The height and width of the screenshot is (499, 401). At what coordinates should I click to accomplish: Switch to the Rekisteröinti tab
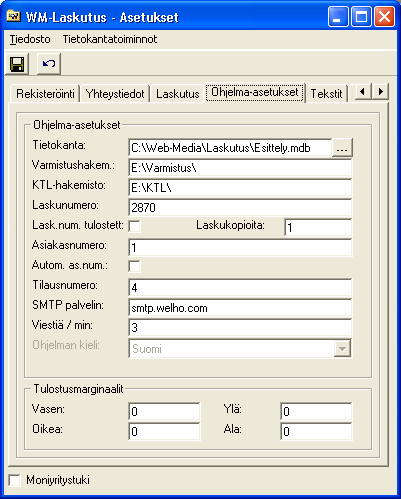45,94
